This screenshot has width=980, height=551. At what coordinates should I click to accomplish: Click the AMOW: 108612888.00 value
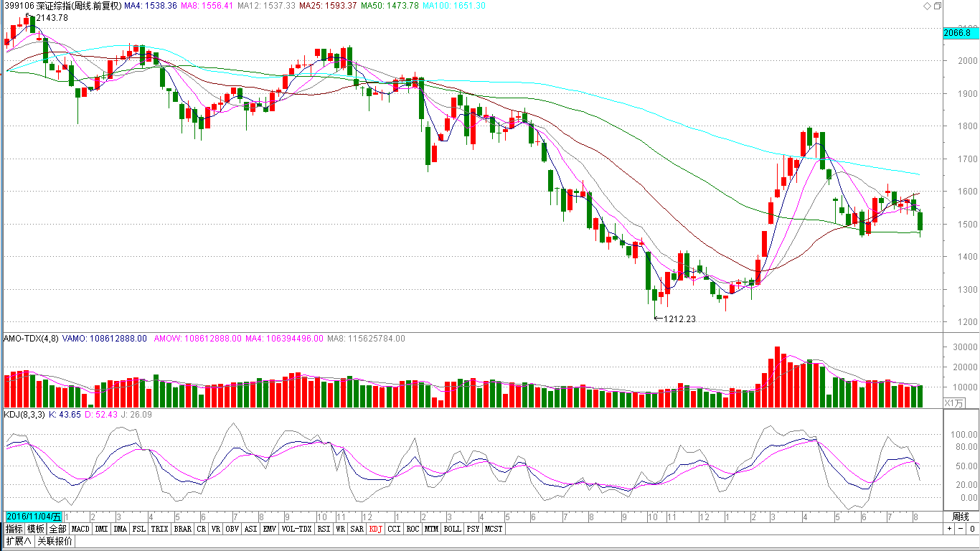point(198,339)
